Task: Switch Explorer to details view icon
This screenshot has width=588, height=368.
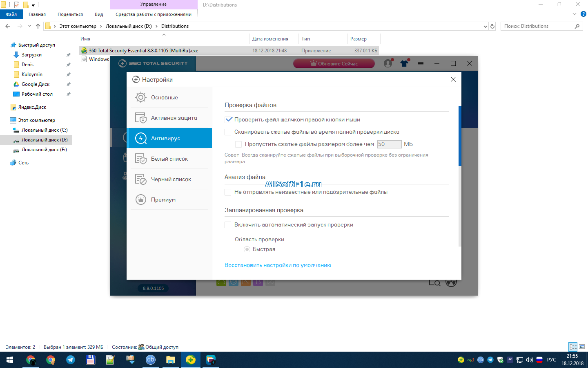Action: [x=573, y=347]
